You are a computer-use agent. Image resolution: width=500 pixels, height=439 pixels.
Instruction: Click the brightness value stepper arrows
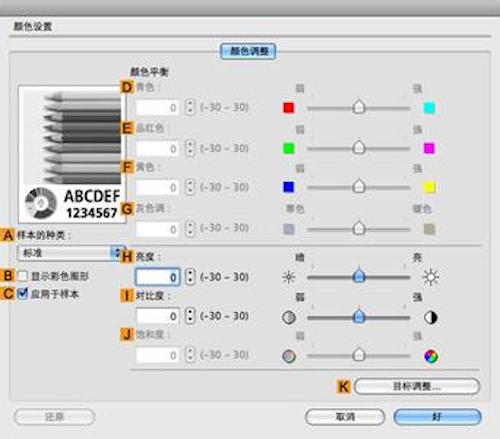click(190, 277)
